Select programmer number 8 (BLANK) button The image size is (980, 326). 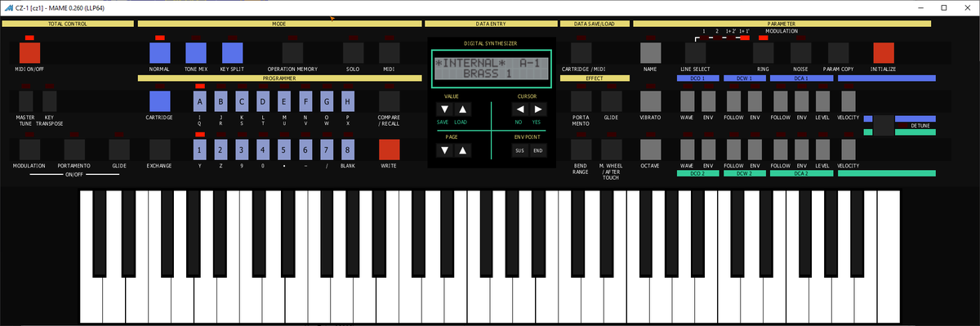pyautogui.click(x=348, y=150)
